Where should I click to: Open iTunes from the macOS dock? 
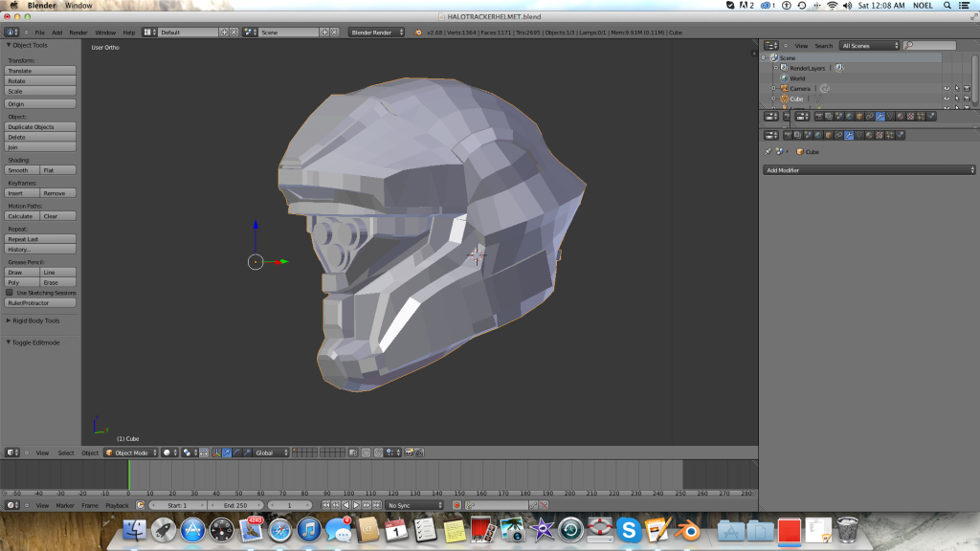[309, 530]
